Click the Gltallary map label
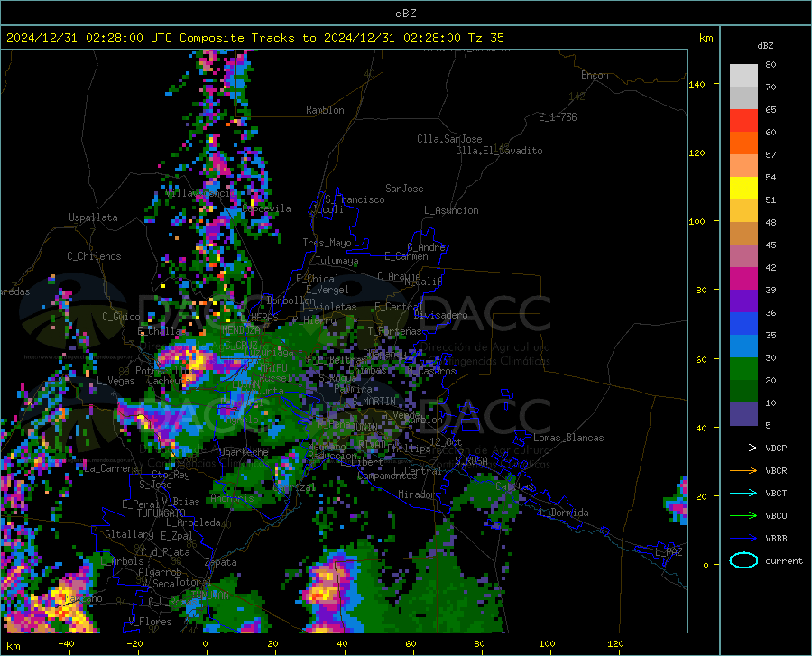 coord(129,534)
